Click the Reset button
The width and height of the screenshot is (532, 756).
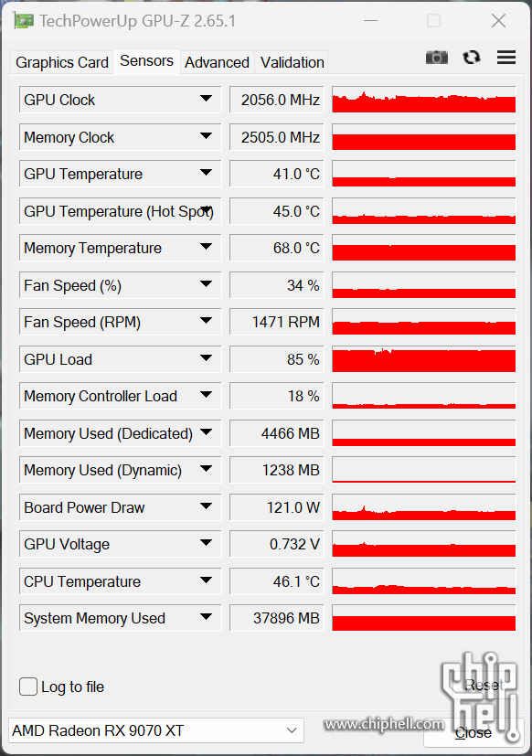[x=484, y=685]
